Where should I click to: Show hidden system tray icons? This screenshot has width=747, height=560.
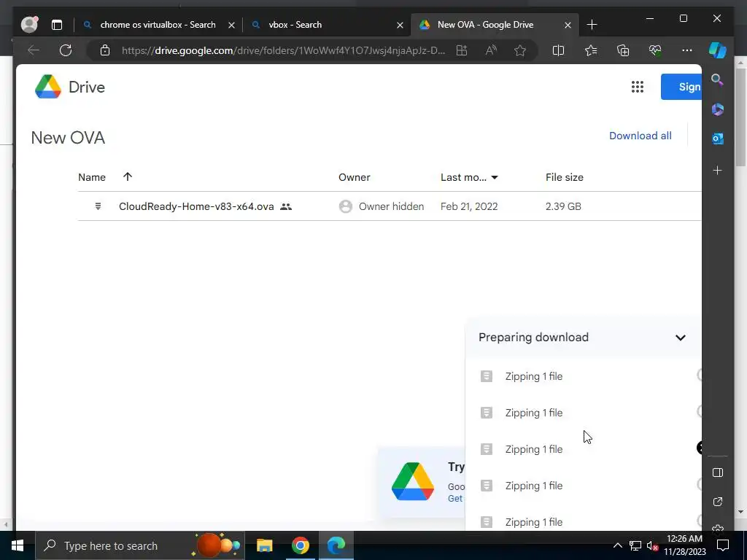(x=617, y=545)
